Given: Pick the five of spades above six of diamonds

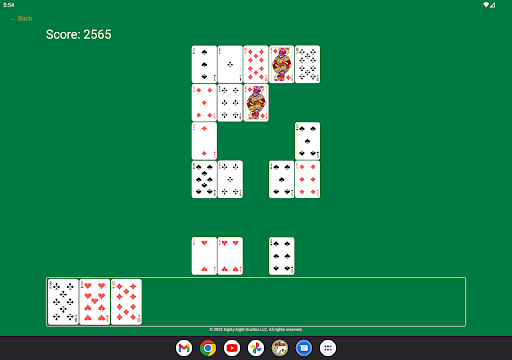Looking at the screenshot, I should 307,141.
